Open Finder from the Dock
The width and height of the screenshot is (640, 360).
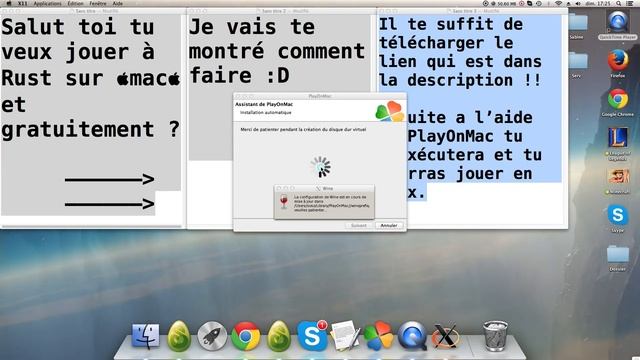click(146, 336)
